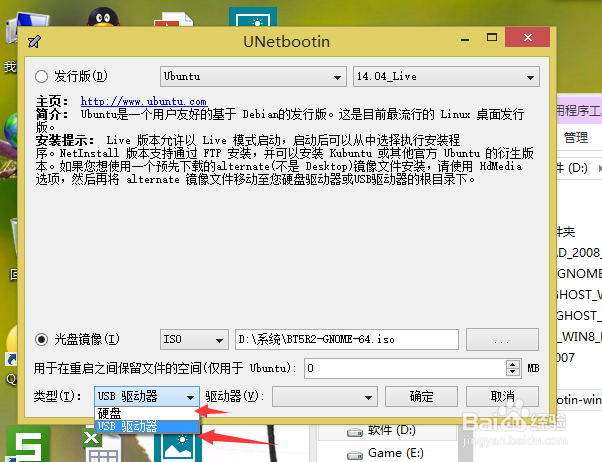
Task: Choose 硬盘 in the type list
Action: (x=146, y=413)
